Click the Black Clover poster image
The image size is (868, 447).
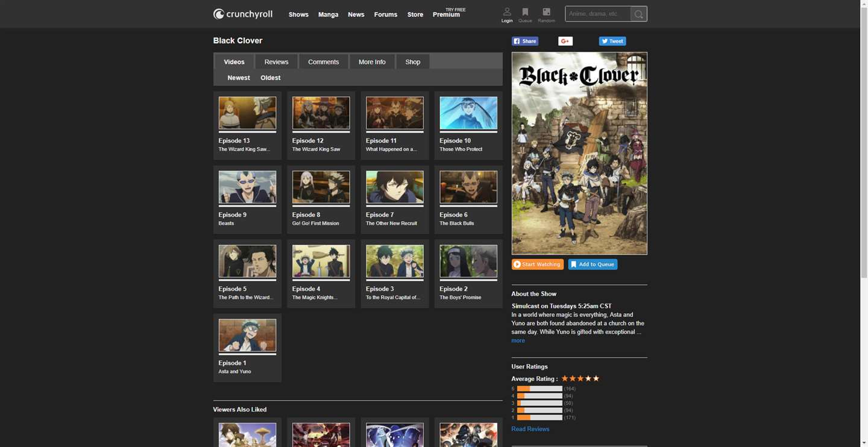tap(579, 153)
